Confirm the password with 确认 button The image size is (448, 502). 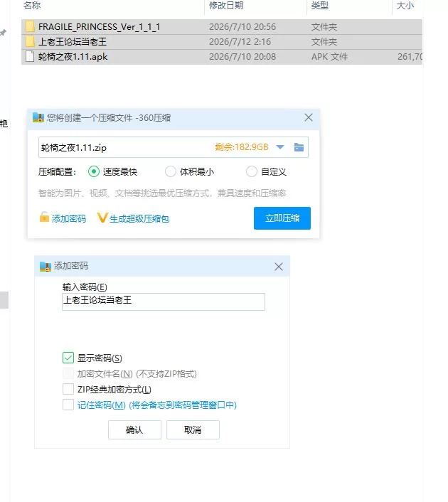coord(134,429)
